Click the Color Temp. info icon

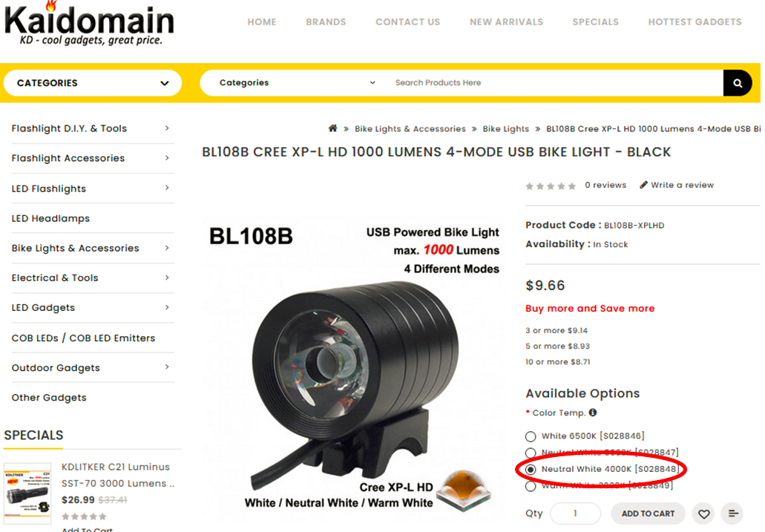(593, 413)
